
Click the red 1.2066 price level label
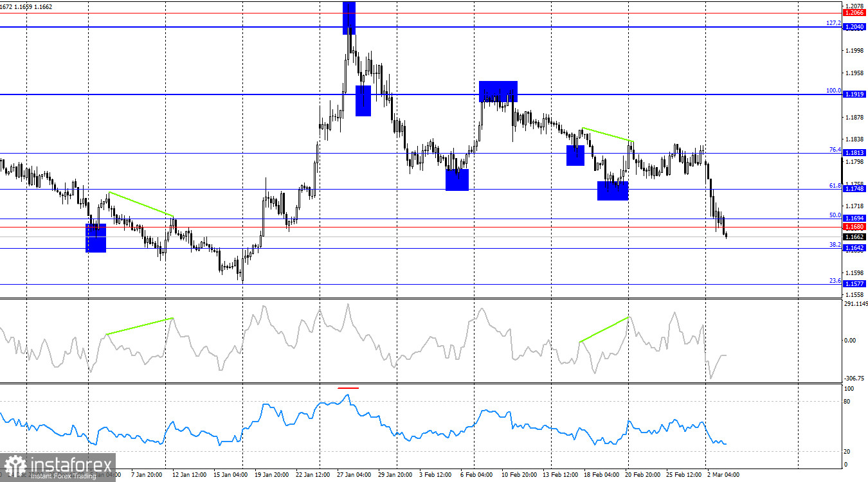(854, 13)
